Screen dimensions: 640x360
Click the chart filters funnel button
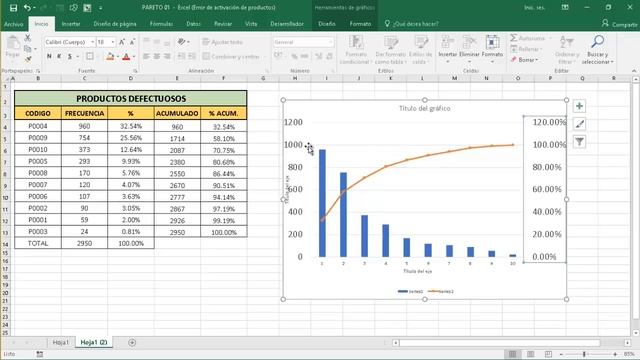point(579,142)
